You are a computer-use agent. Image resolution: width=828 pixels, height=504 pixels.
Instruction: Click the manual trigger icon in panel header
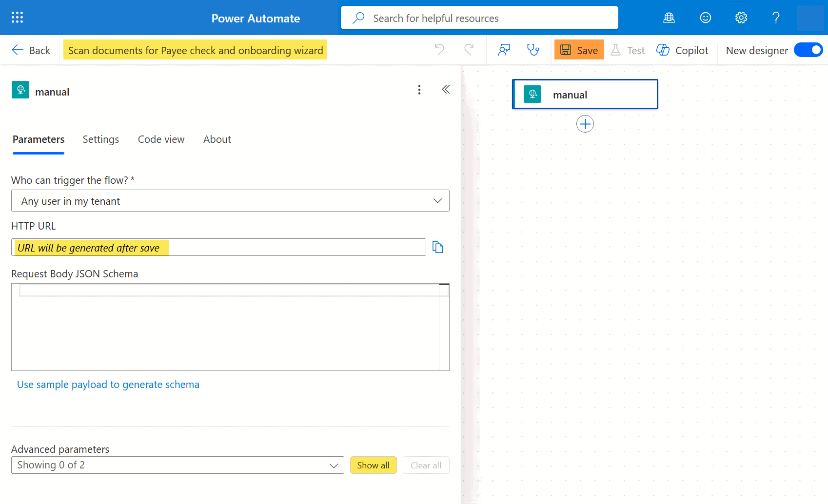click(20, 90)
